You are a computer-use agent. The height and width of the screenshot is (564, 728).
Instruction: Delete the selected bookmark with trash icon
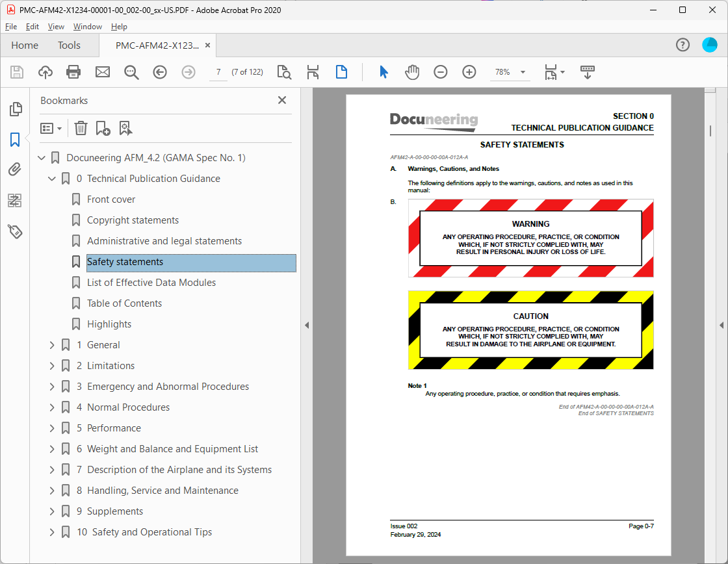81,128
